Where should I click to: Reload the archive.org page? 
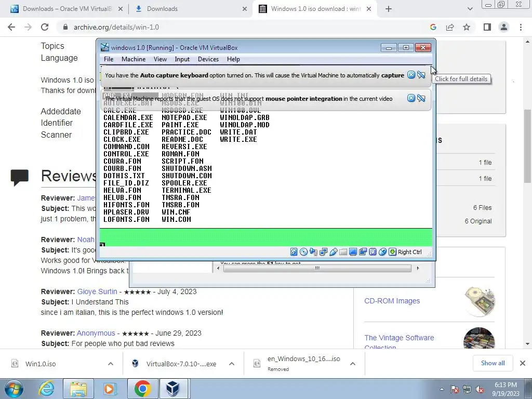[x=45, y=27]
